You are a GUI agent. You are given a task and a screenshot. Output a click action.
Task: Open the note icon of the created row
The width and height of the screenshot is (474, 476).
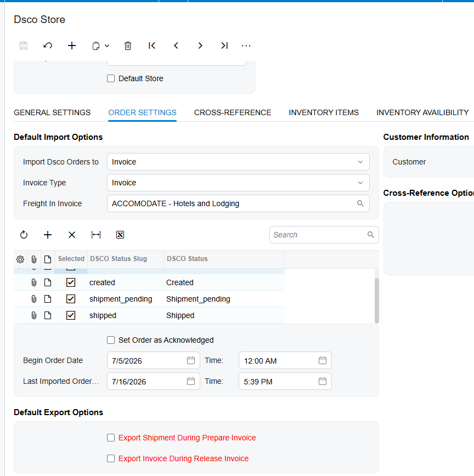pyautogui.click(x=48, y=282)
